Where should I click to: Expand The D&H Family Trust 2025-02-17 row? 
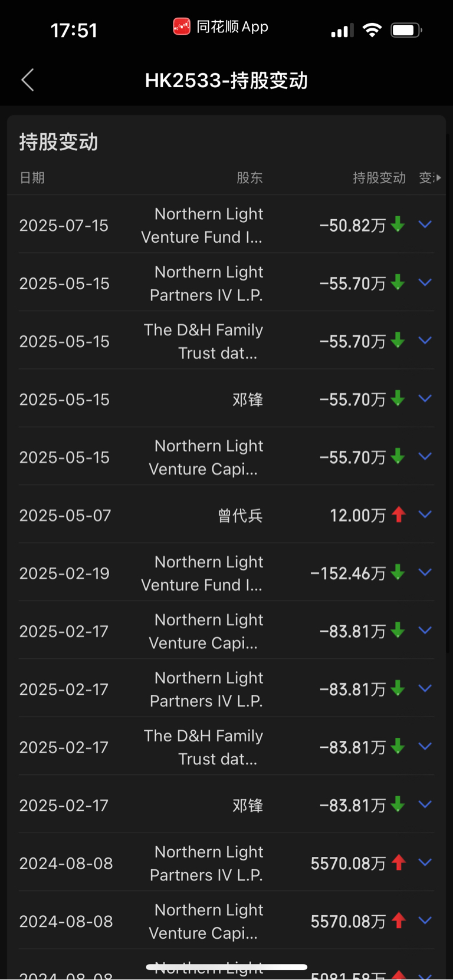pyautogui.click(x=425, y=747)
